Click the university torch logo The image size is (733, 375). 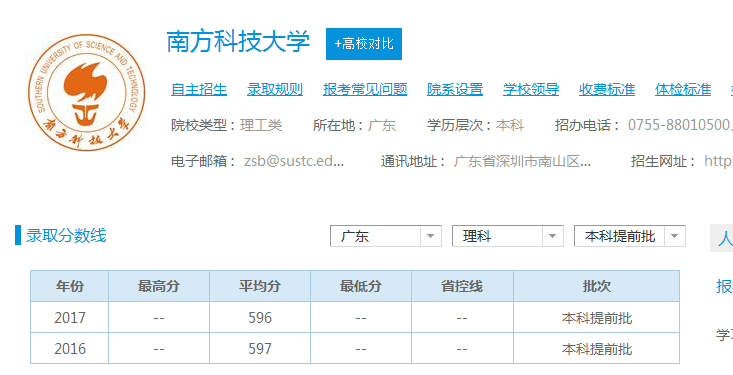87,93
